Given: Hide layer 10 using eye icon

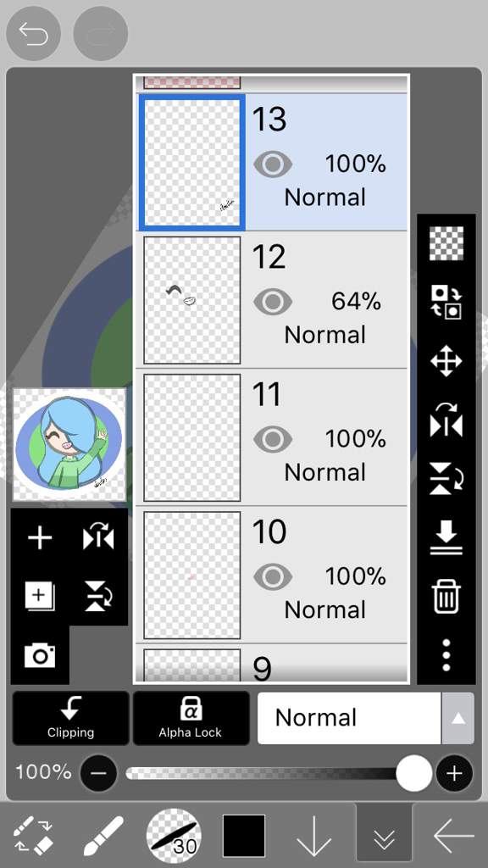Looking at the screenshot, I should (x=273, y=576).
